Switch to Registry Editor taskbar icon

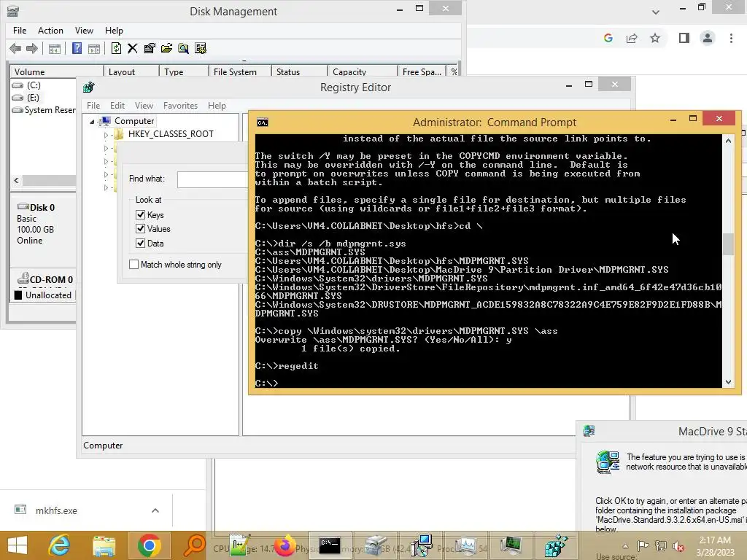(x=555, y=545)
